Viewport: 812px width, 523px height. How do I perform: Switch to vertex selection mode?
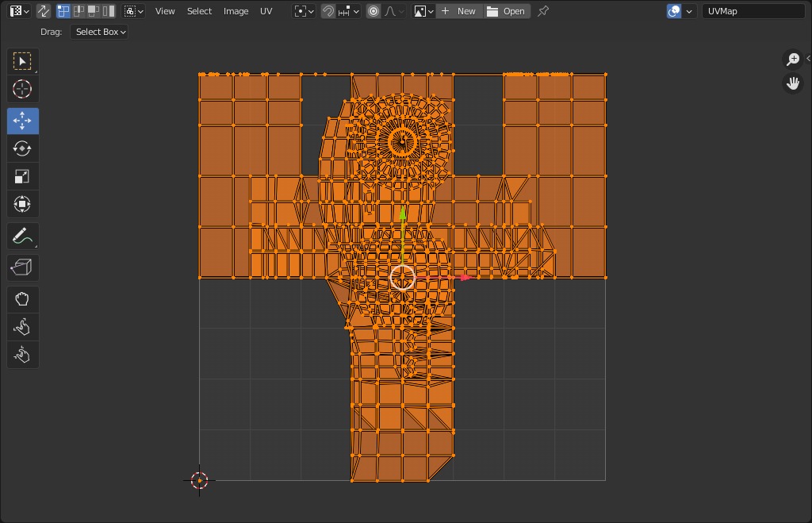tap(63, 11)
